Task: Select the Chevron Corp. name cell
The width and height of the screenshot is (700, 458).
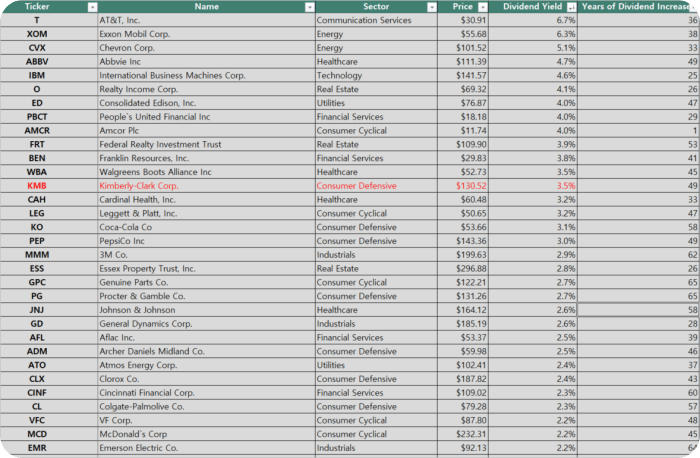Action: 206,48
